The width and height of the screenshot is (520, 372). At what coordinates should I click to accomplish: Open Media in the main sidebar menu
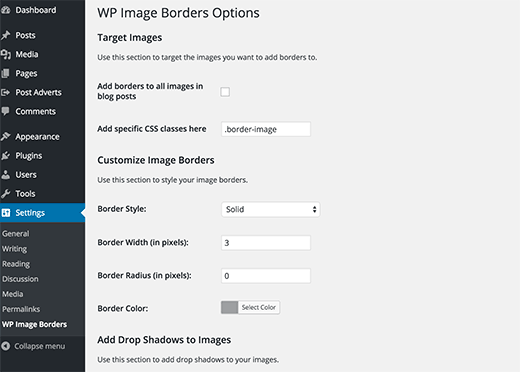tap(27, 54)
